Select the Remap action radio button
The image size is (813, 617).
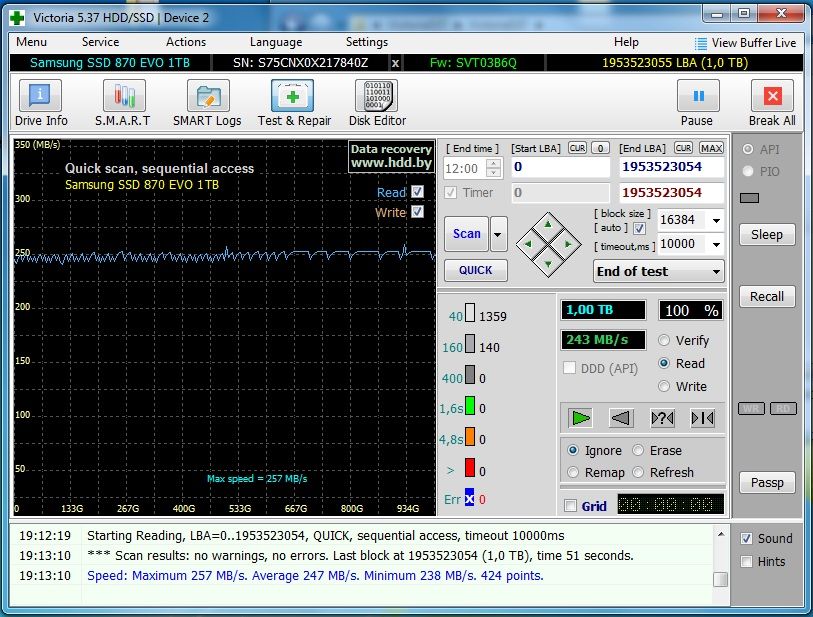tap(573, 472)
